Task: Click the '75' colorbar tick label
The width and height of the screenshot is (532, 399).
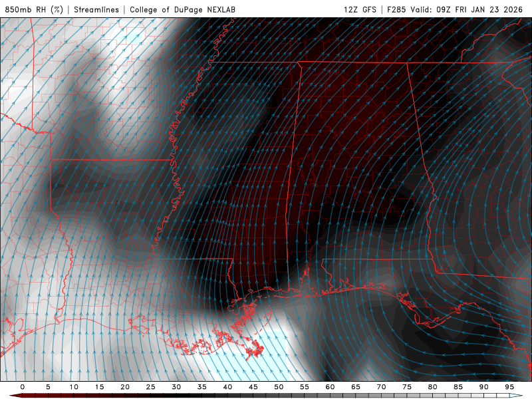Action: coord(407,387)
